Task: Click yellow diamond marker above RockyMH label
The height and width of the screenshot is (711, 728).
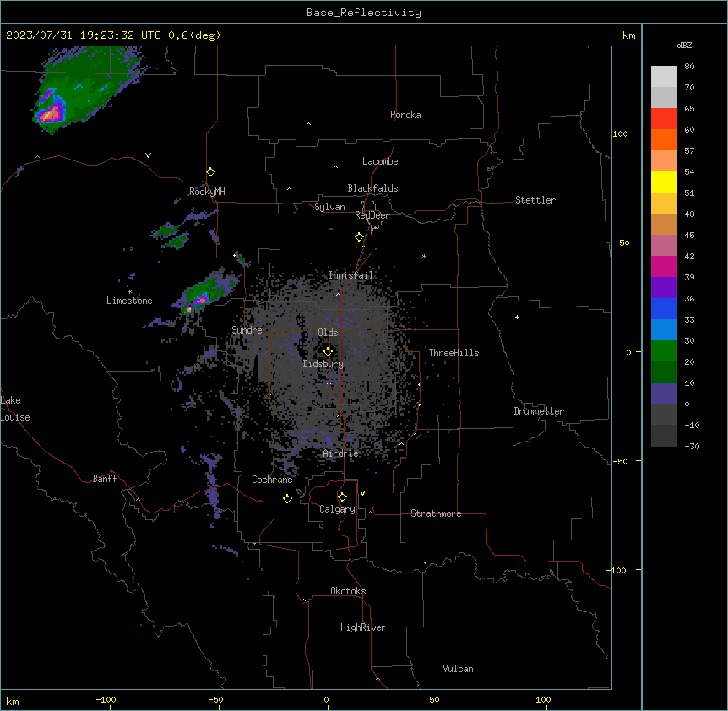Action: 210,172
